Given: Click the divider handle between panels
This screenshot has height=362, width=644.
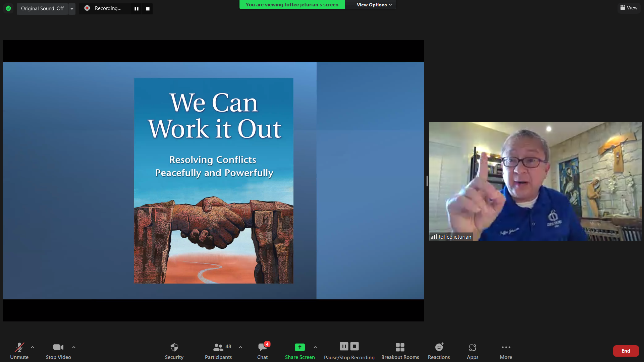Looking at the screenshot, I should [427, 181].
